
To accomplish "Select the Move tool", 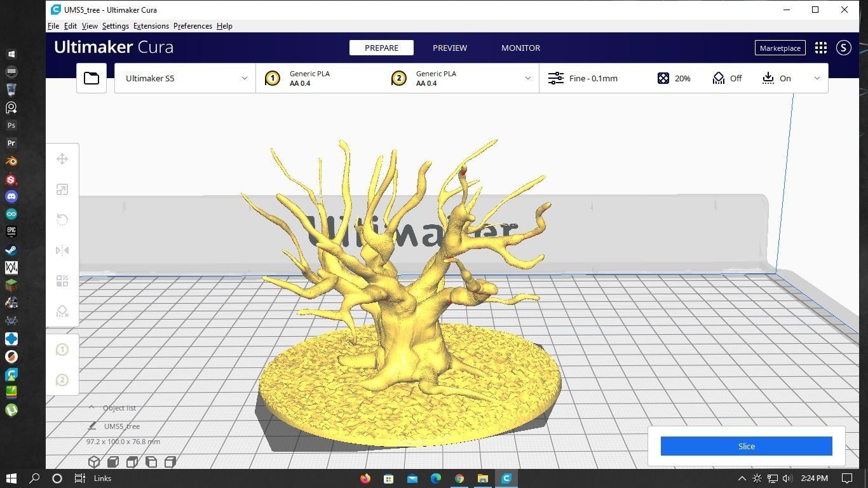I will 62,159.
